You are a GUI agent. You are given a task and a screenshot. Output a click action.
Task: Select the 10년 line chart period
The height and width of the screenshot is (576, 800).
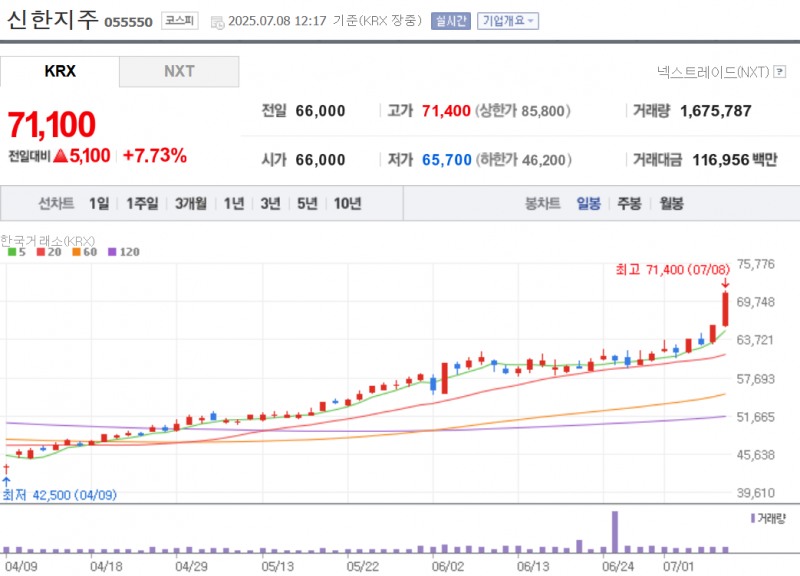coord(347,203)
